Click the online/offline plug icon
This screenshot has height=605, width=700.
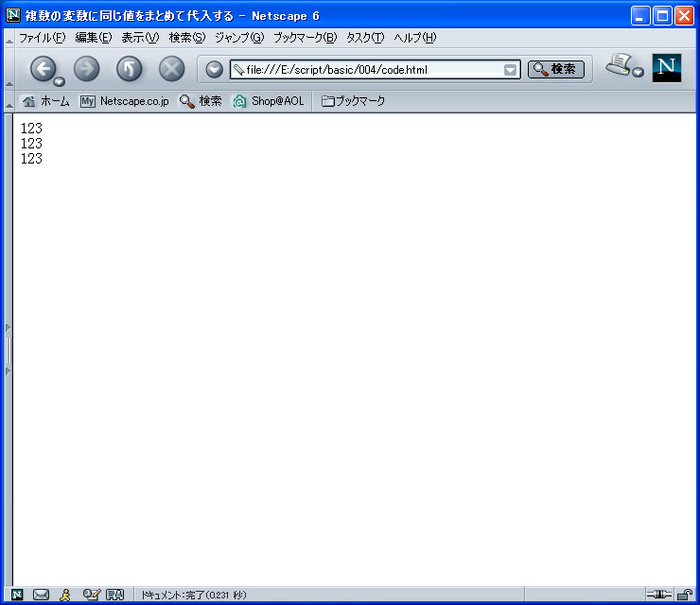pos(659,595)
